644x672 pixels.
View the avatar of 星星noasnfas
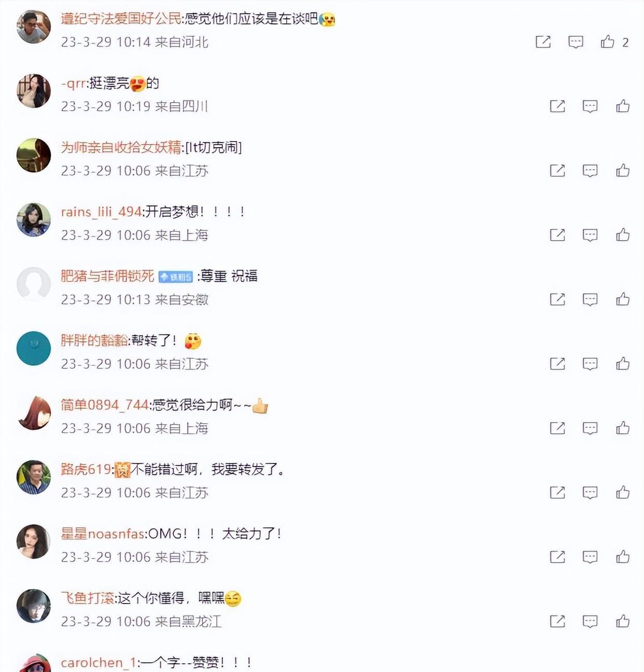pyautogui.click(x=34, y=541)
